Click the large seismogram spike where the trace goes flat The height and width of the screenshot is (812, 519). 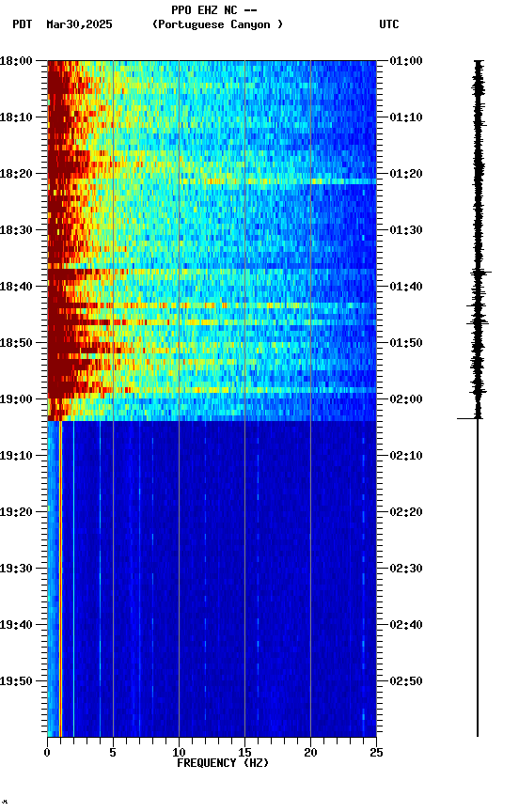click(467, 418)
